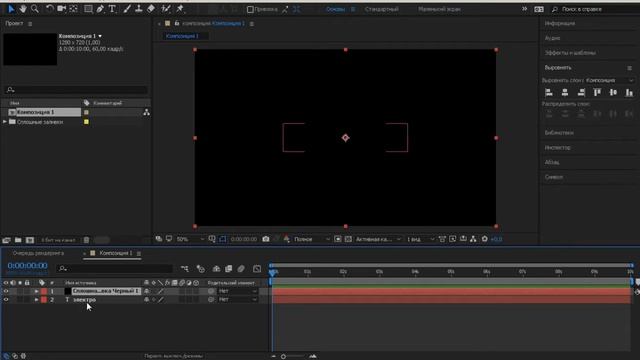This screenshot has height=360, width=640.
Task: Switch to the Small Screen workspace
Action: click(439, 9)
